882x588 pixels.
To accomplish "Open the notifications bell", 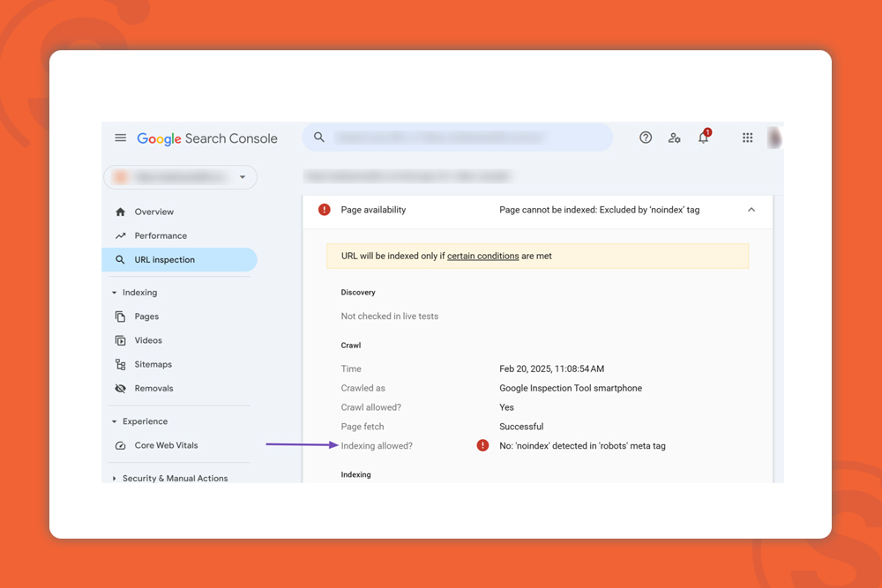I will 704,137.
